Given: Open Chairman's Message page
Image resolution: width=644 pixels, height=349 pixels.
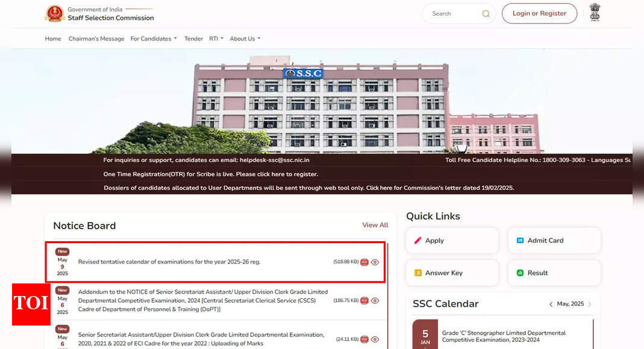Looking at the screenshot, I should coord(96,39).
